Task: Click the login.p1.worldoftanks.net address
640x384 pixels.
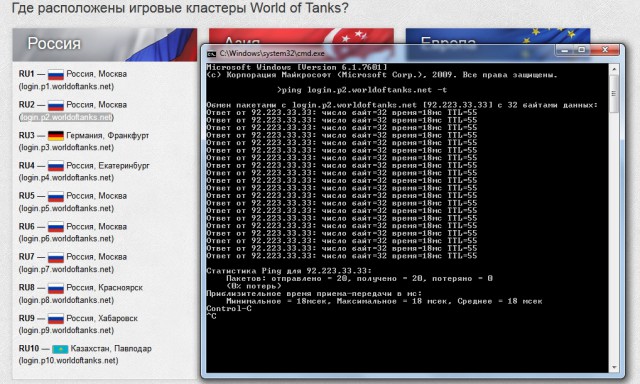Action: click(66, 87)
